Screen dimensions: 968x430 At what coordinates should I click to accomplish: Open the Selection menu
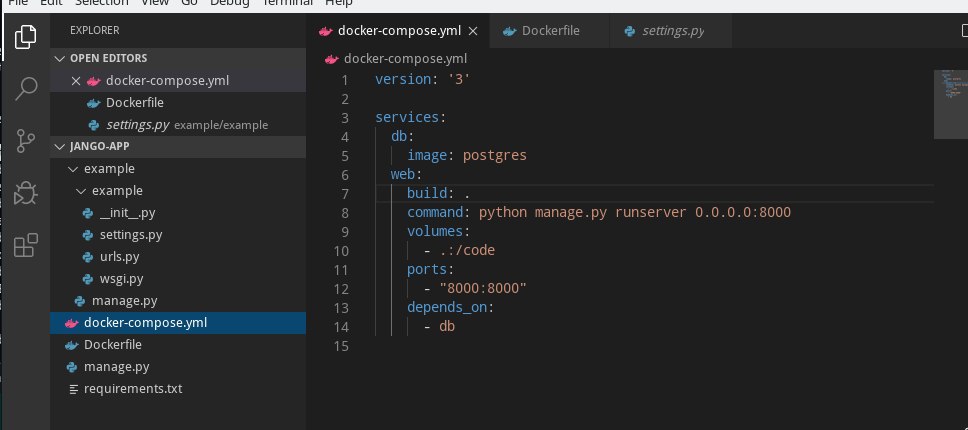click(x=102, y=3)
